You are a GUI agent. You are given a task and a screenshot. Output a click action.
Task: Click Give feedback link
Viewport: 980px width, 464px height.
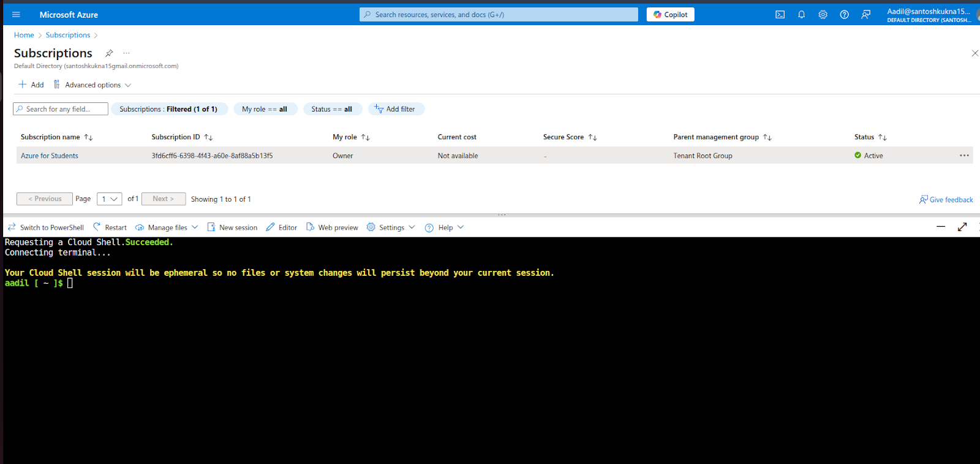pos(946,200)
